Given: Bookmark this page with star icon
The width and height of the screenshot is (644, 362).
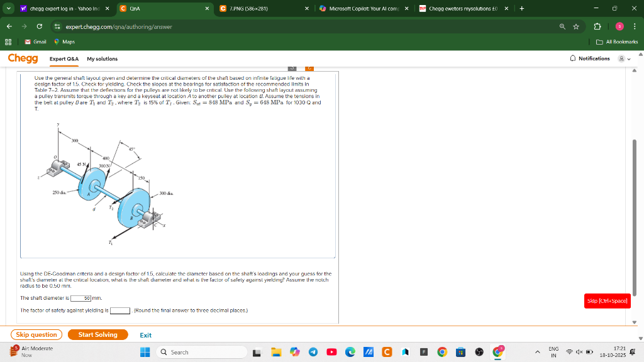Looking at the screenshot, I should [576, 26].
